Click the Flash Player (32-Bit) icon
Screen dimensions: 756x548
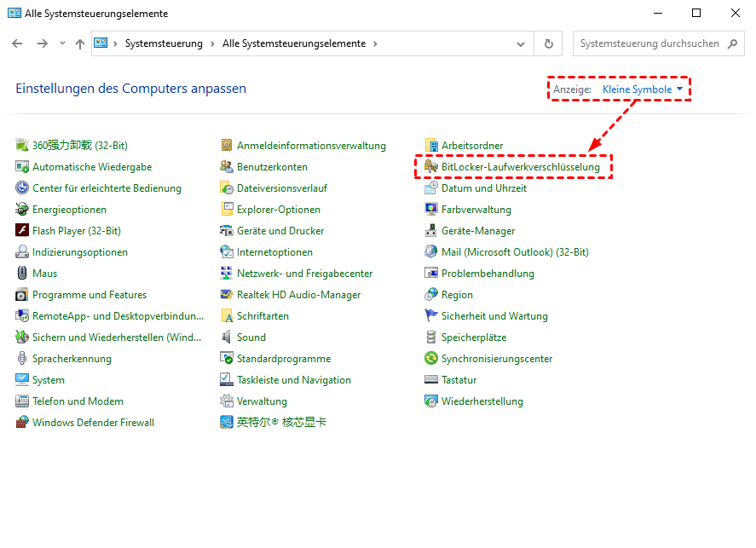coord(22,231)
